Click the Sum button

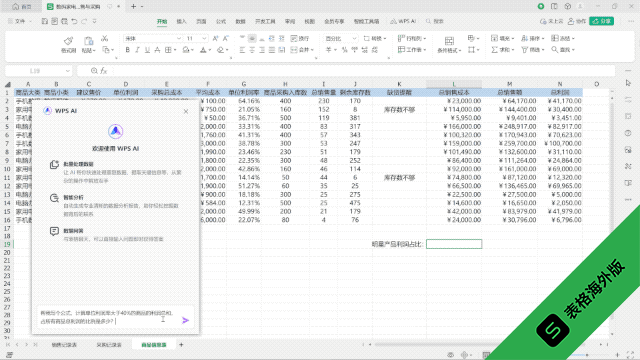click(x=502, y=50)
